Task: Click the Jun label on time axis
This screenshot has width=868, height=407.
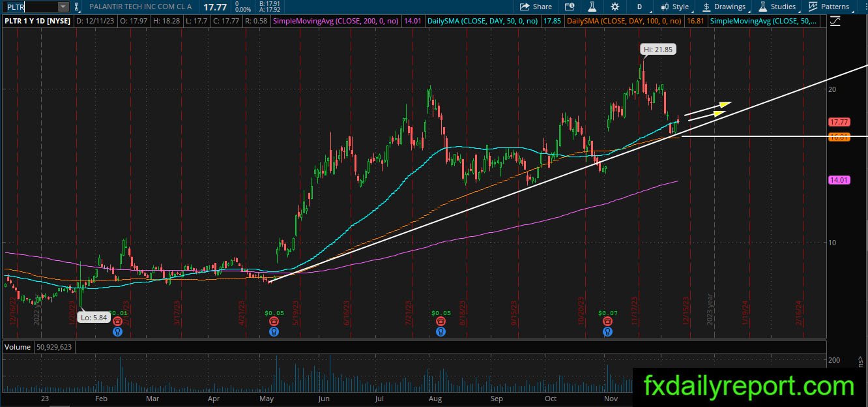Action: pyautogui.click(x=325, y=398)
